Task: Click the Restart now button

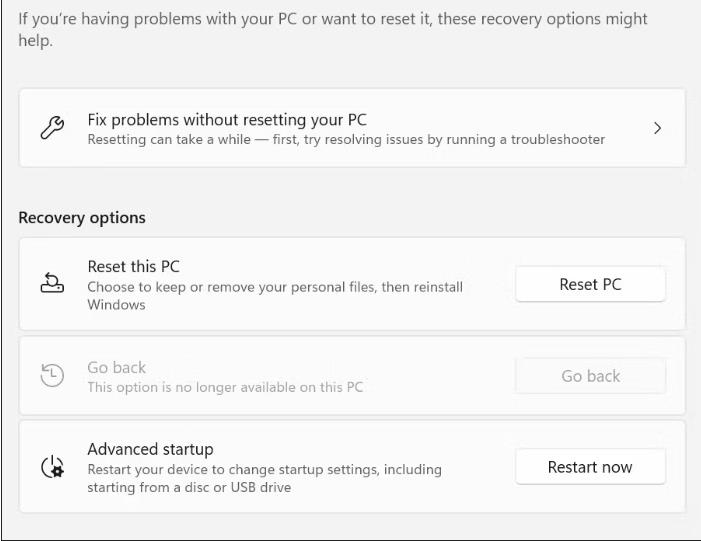Action: tap(591, 467)
